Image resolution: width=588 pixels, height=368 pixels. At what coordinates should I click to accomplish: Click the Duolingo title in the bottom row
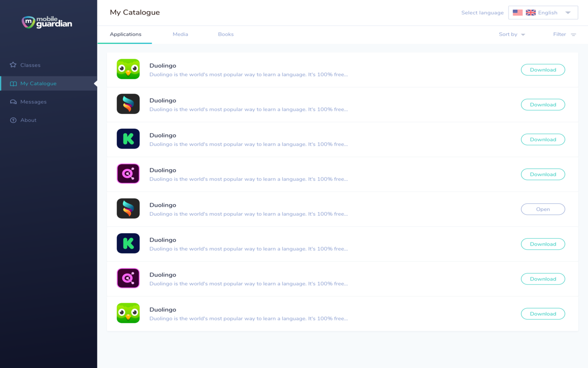click(x=163, y=310)
